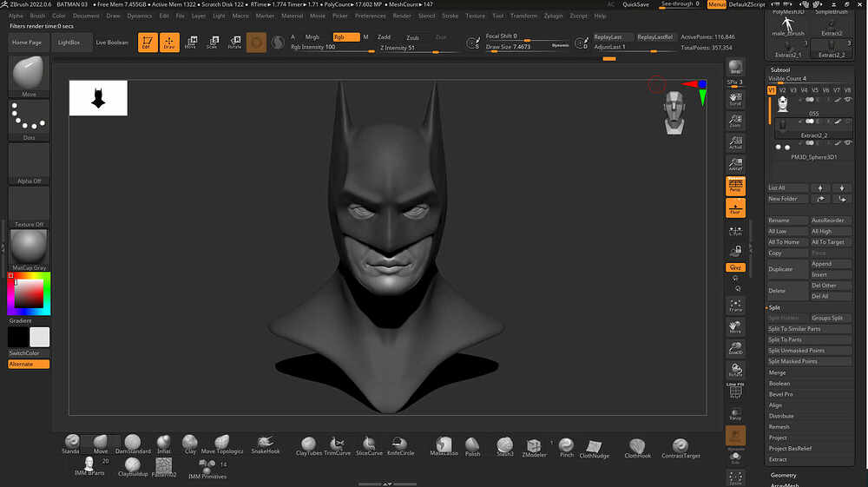The width and height of the screenshot is (868, 487).
Task: Collapse the Split section
Action: click(x=774, y=307)
